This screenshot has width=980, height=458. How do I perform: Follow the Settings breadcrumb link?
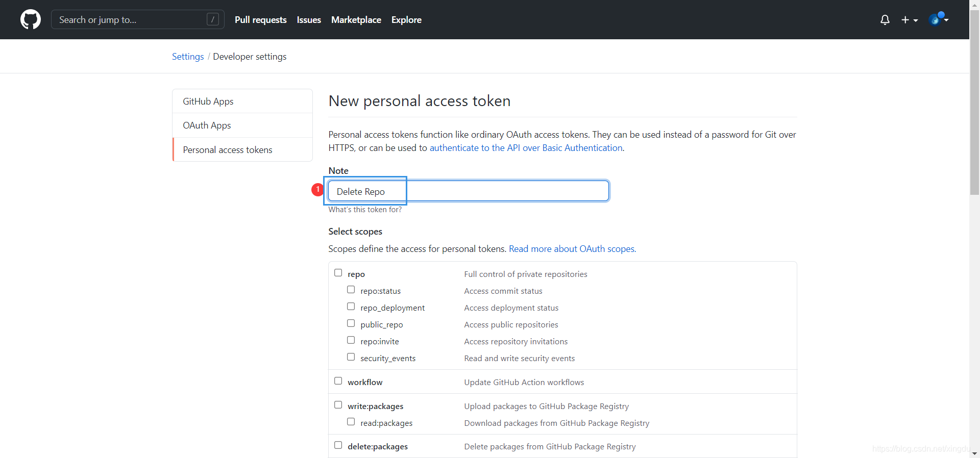[x=188, y=57]
